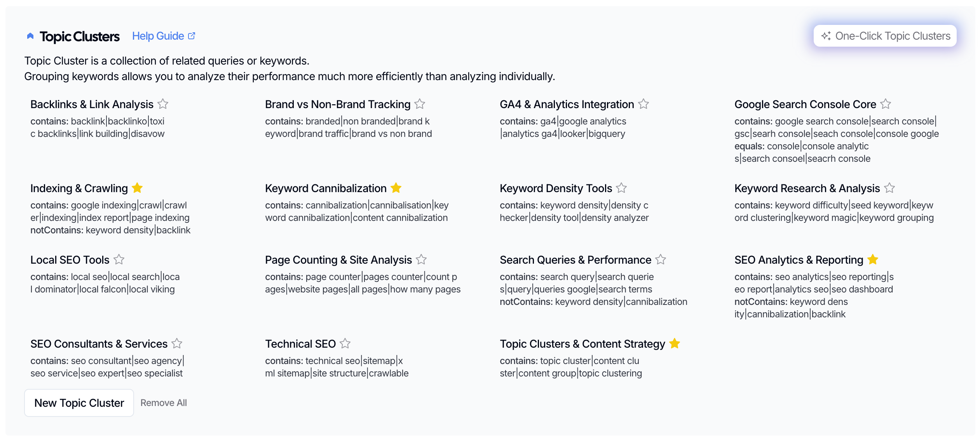Star the Keyword Density Tools cluster
The height and width of the screenshot is (441, 980).
coord(621,188)
